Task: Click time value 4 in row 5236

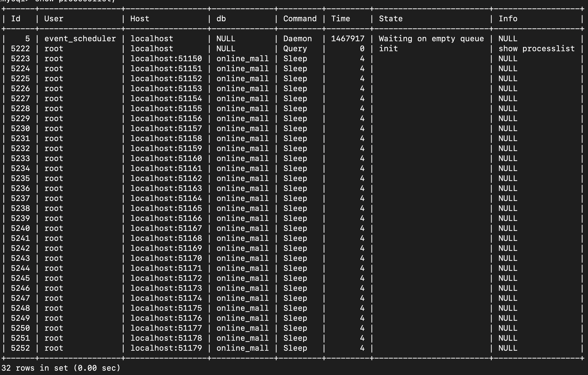Action: click(362, 189)
